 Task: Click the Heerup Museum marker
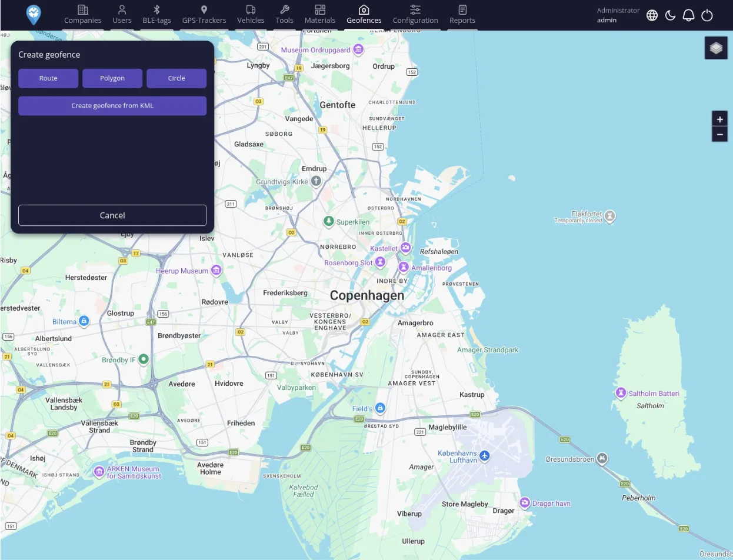[x=216, y=271]
